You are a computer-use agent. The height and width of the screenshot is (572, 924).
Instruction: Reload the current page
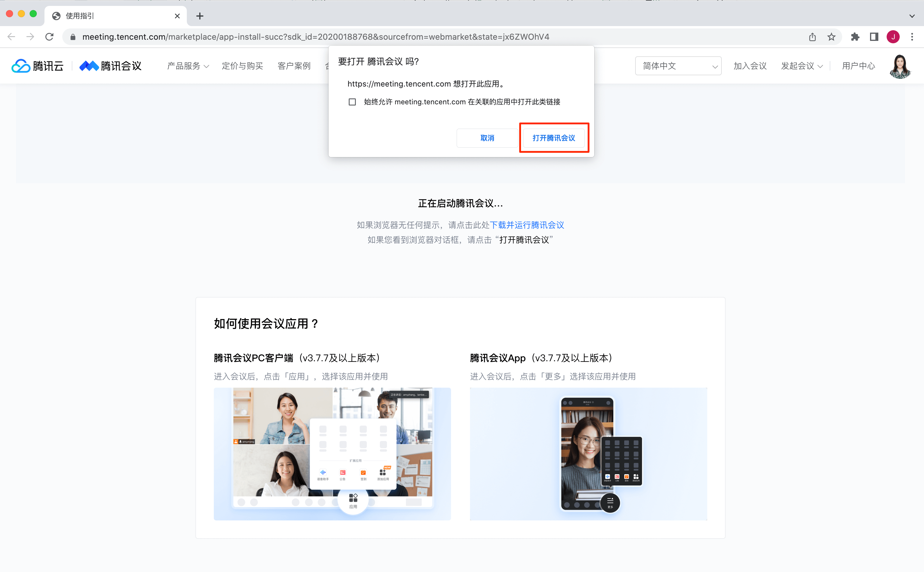(49, 37)
